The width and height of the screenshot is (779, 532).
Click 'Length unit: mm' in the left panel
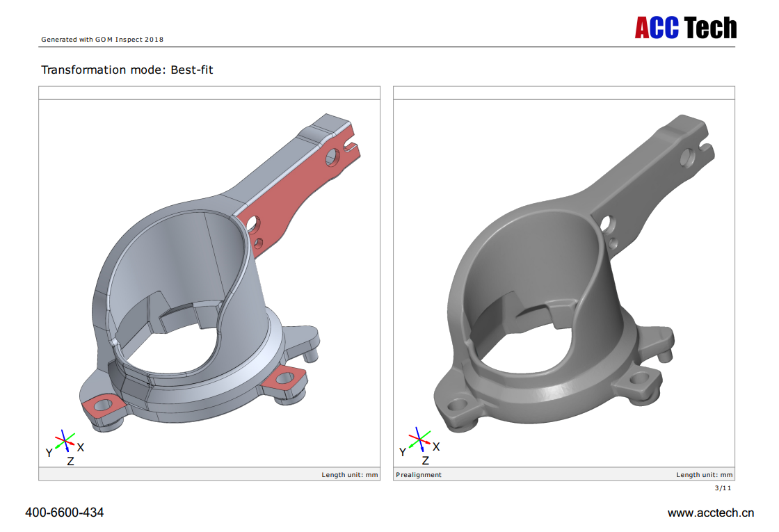click(349, 475)
